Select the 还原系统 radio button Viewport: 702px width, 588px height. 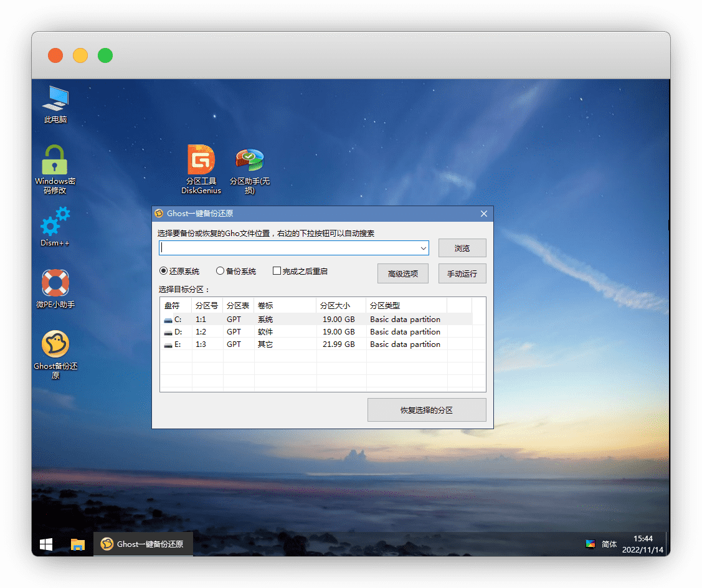coord(164,271)
